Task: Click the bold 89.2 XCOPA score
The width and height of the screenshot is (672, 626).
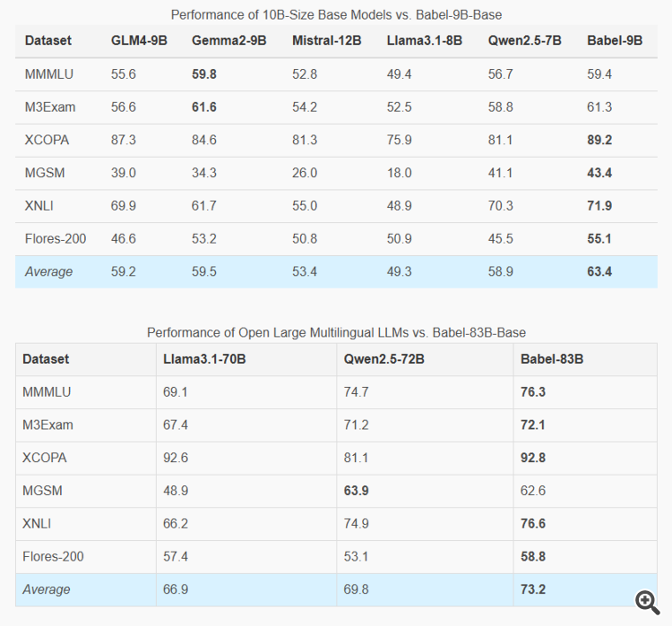Action: coord(599,141)
